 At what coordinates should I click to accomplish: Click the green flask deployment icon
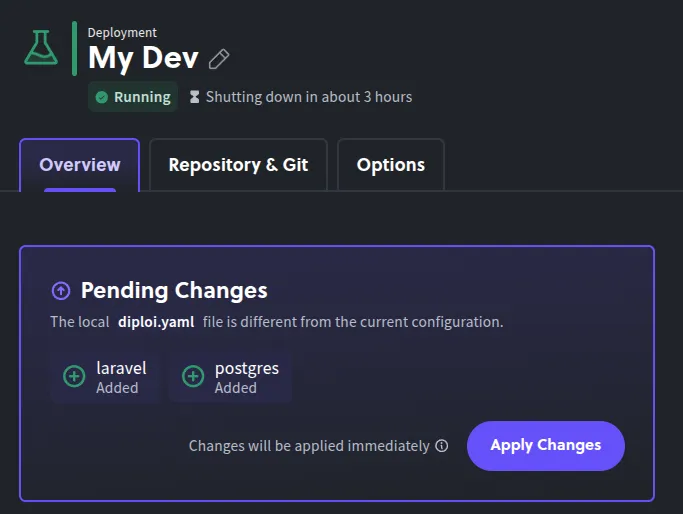(41, 47)
